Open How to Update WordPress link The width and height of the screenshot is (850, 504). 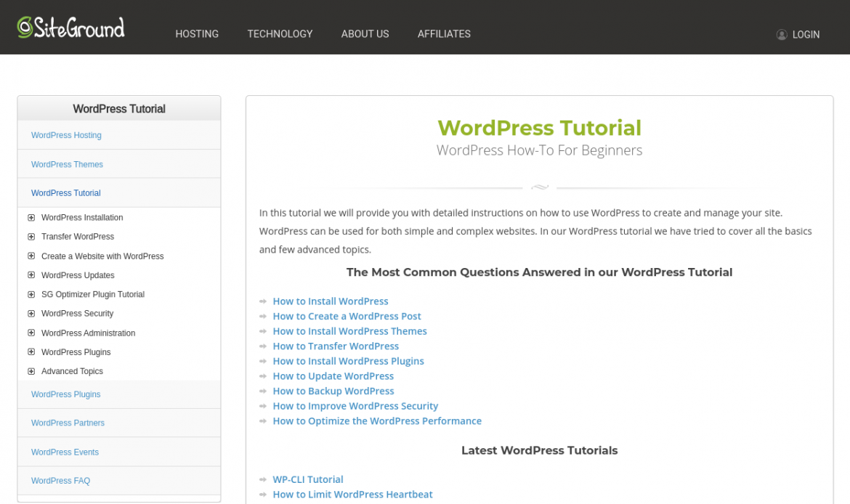tap(333, 376)
